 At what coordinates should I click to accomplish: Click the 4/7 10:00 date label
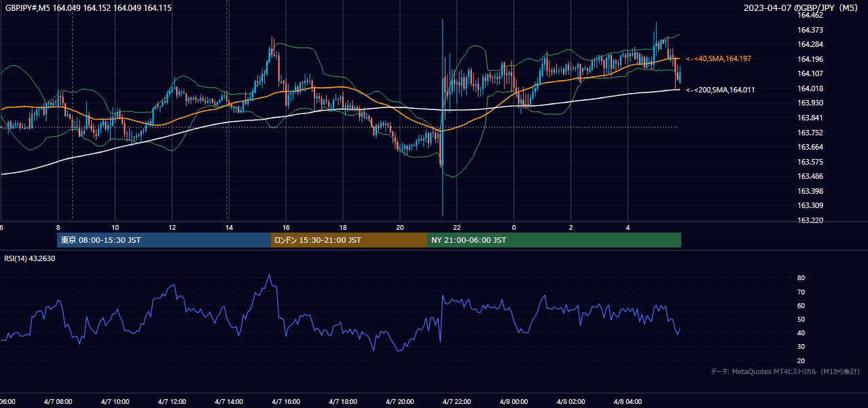114,402
